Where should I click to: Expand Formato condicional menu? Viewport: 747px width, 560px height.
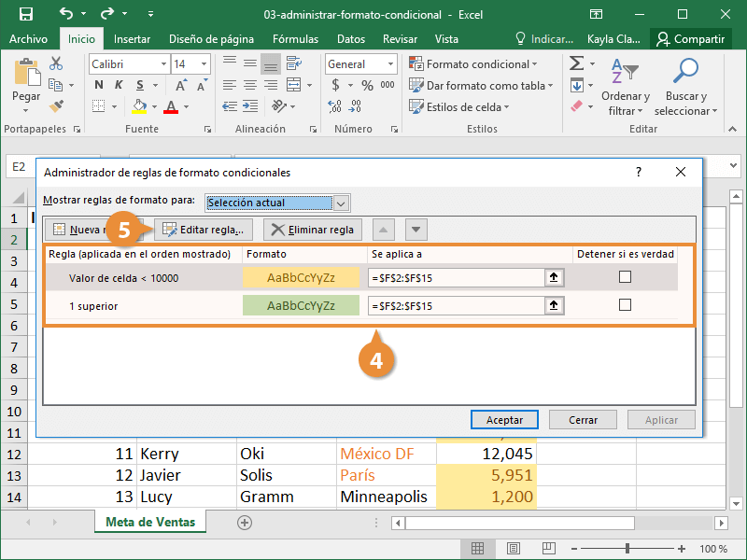point(473,63)
